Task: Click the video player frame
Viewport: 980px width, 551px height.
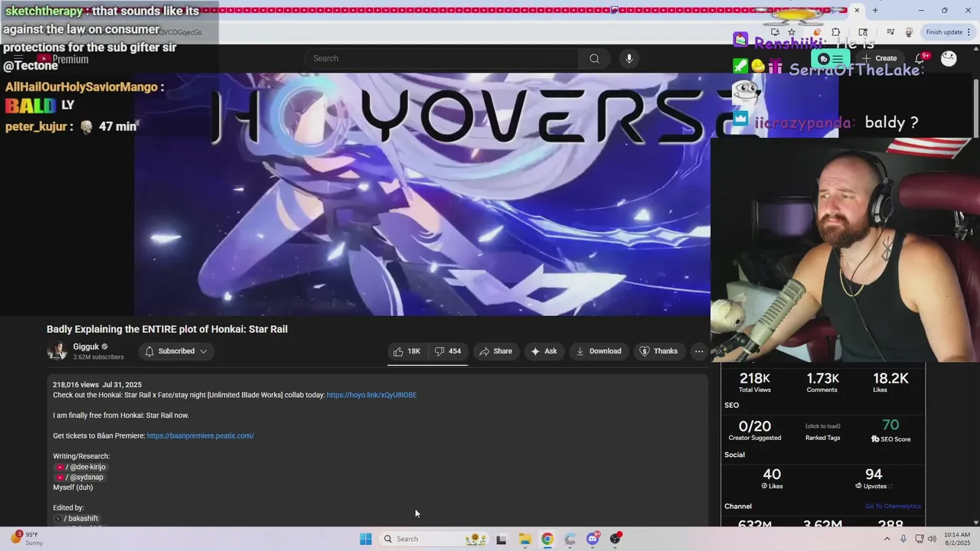Action: click(x=422, y=194)
